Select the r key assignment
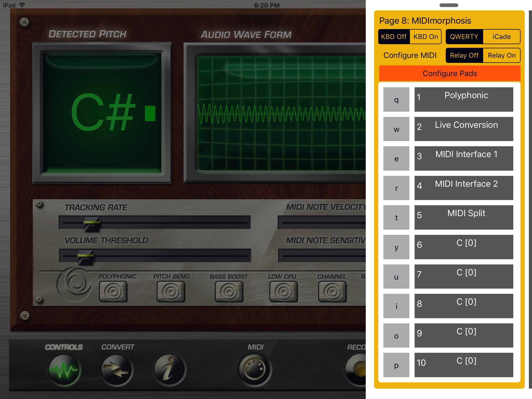The height and width of the screenshot is (399, 532). click(396, 188)
